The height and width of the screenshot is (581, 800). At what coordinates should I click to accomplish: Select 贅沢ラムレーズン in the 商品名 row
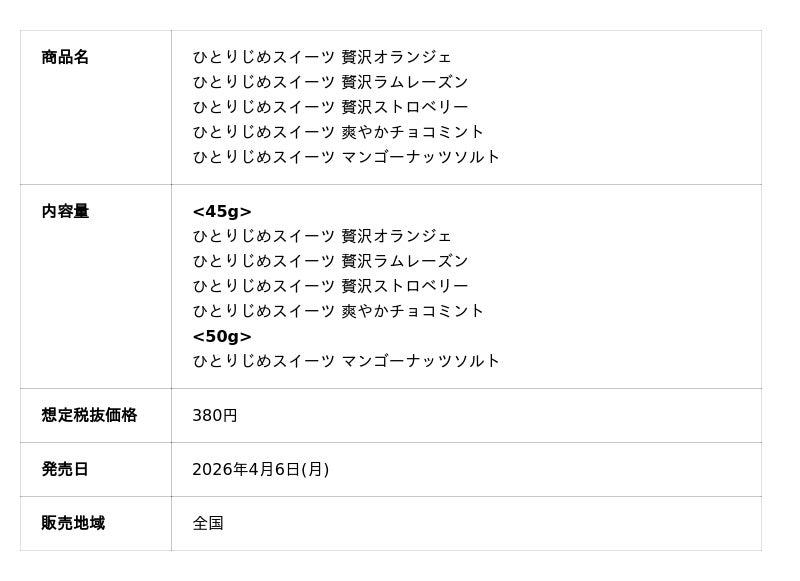click(404, 82)
